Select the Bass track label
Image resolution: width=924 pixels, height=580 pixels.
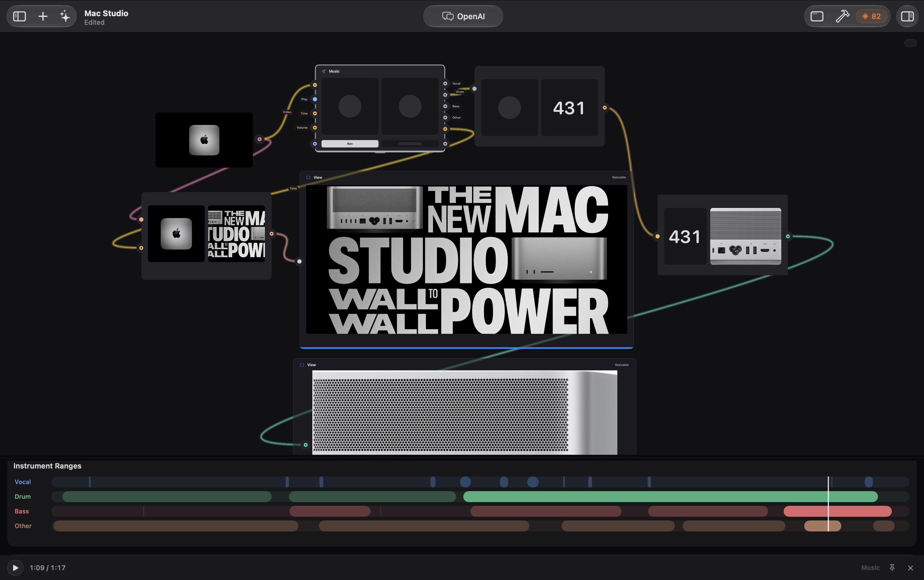(x=21, y=511)
